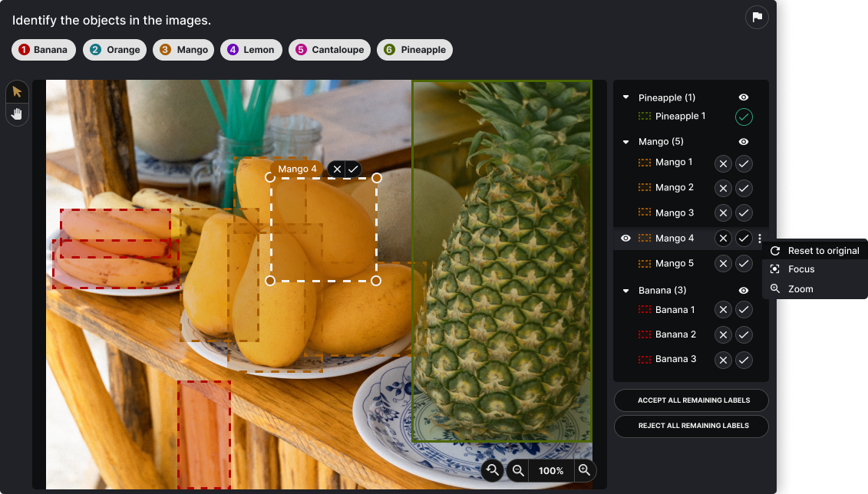868x494 pixels.
Task: Click the Mango 4 tag on canvas
Action: [x=297, y=170]
